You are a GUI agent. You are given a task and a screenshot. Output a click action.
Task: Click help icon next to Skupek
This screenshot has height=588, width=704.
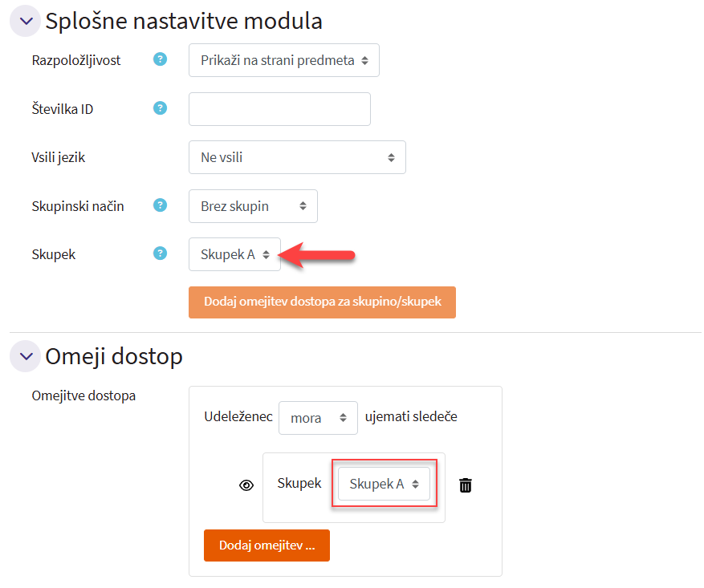(x=160, y=253)
